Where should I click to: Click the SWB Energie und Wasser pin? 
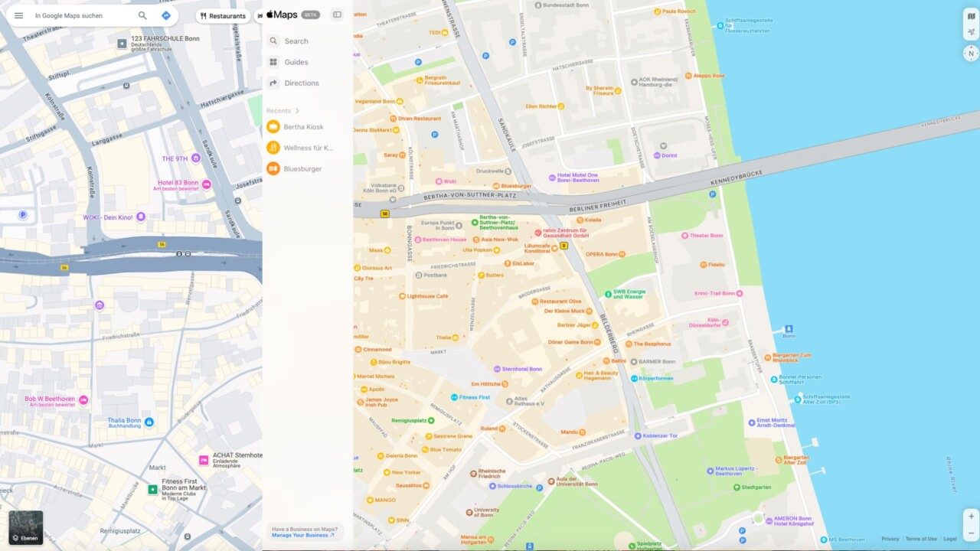pos(608,293)
